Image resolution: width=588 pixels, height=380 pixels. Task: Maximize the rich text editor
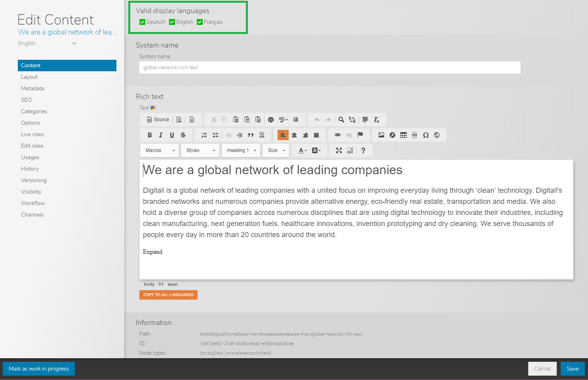[339, 150]
